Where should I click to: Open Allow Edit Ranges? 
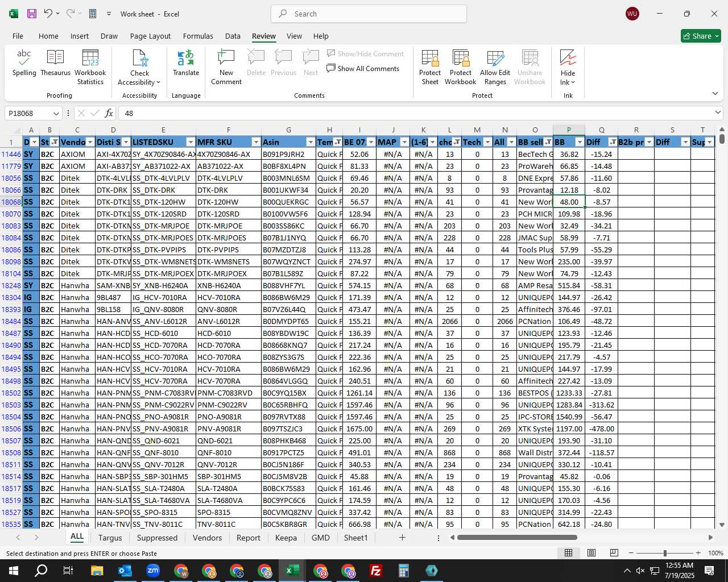[x=495, y=67]
